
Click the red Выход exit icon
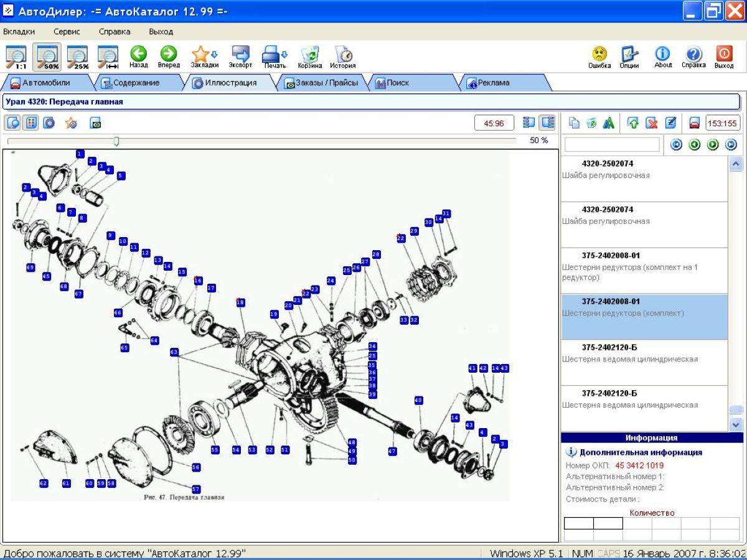(x=724, y=57)
